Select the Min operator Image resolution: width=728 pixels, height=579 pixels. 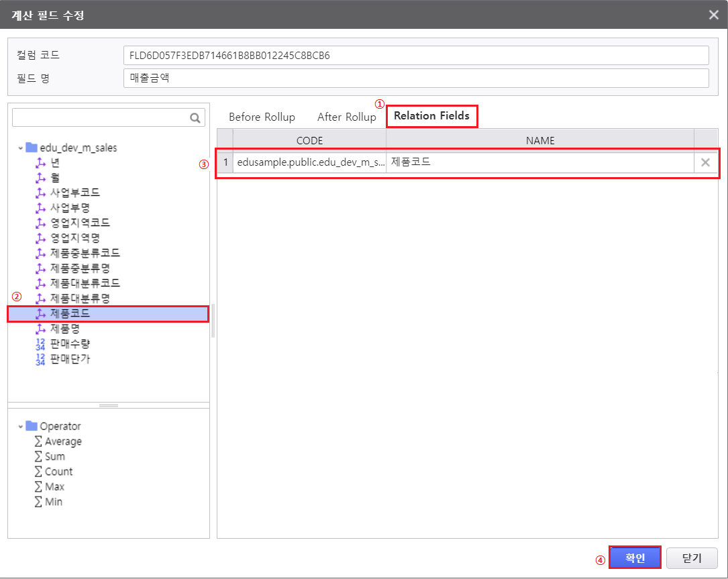53,502
